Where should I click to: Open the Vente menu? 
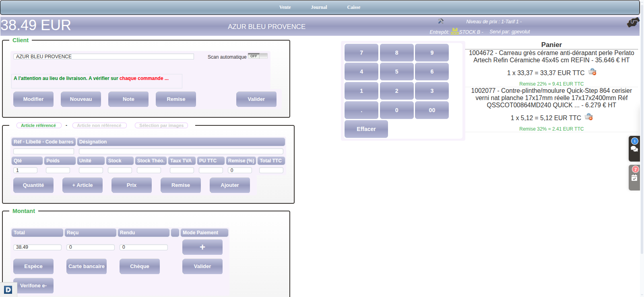tap(285, 7)
